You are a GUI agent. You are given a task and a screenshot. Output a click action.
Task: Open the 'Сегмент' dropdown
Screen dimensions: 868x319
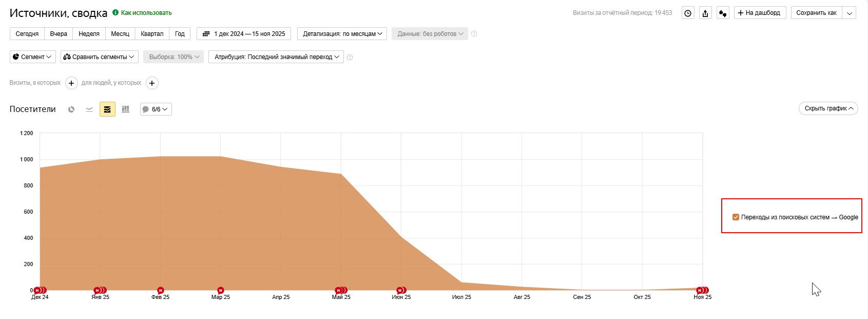point(33,57)
